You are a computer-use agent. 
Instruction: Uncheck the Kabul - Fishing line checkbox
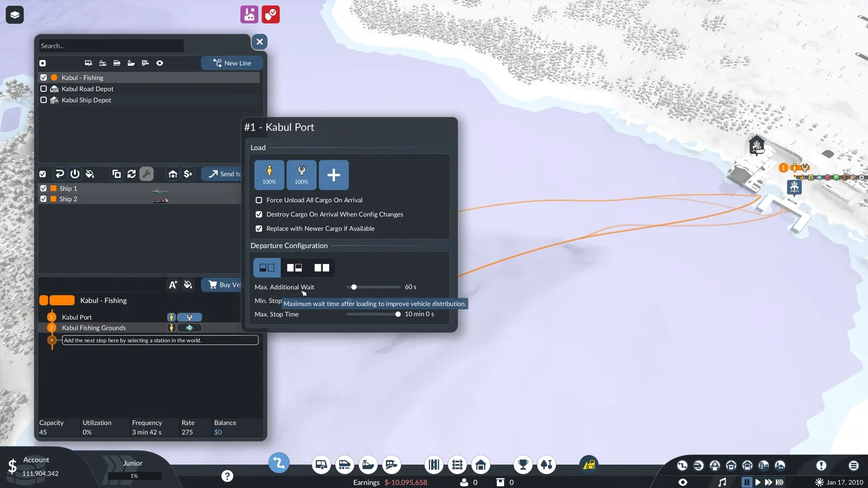(43, 78)
